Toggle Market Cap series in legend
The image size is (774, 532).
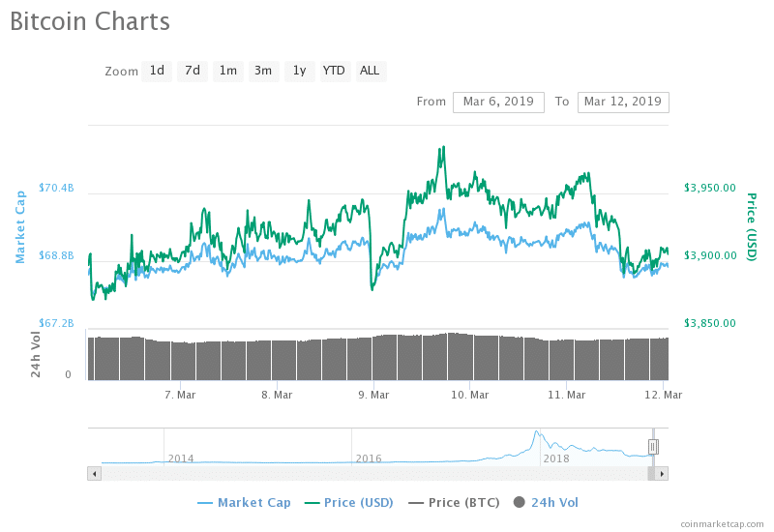(245, 503)
